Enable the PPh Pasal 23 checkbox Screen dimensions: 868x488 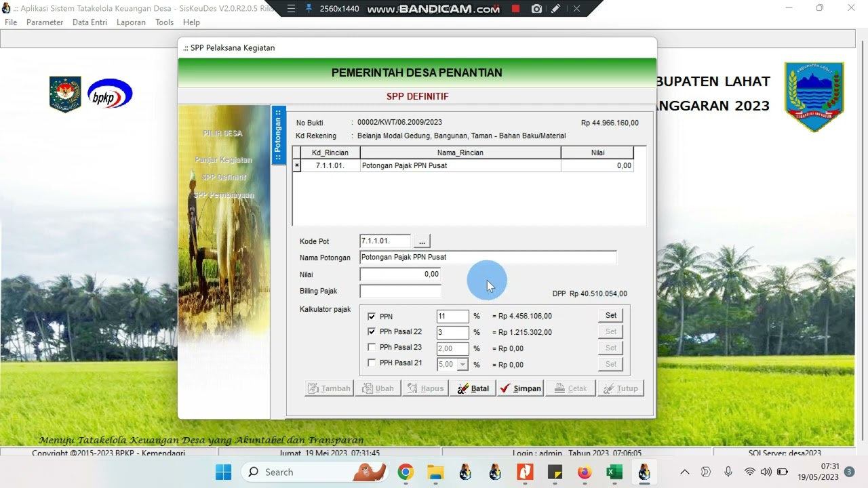click(372, 348)
